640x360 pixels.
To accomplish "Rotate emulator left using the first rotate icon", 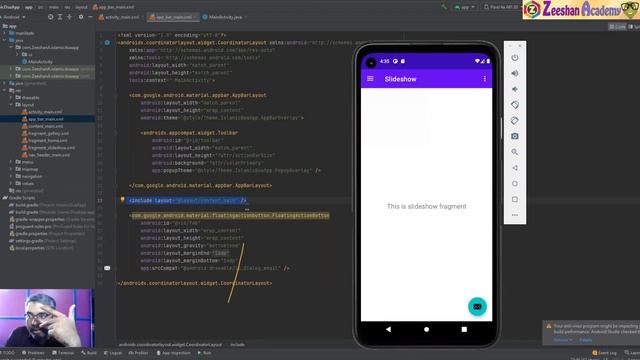I will click(x=515, y=105).
